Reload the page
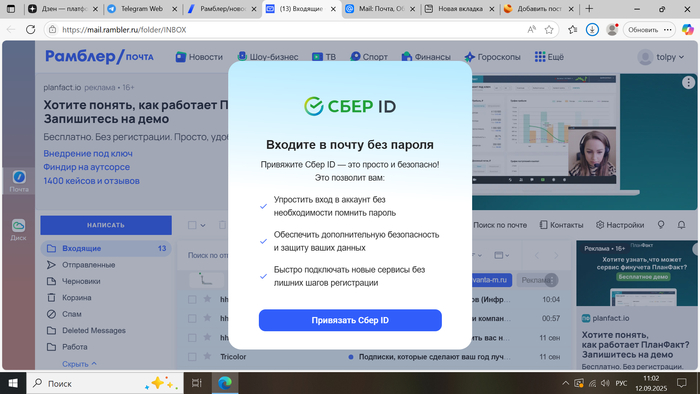The height and width of the screenshot is (394, 700). coord(30,29)
